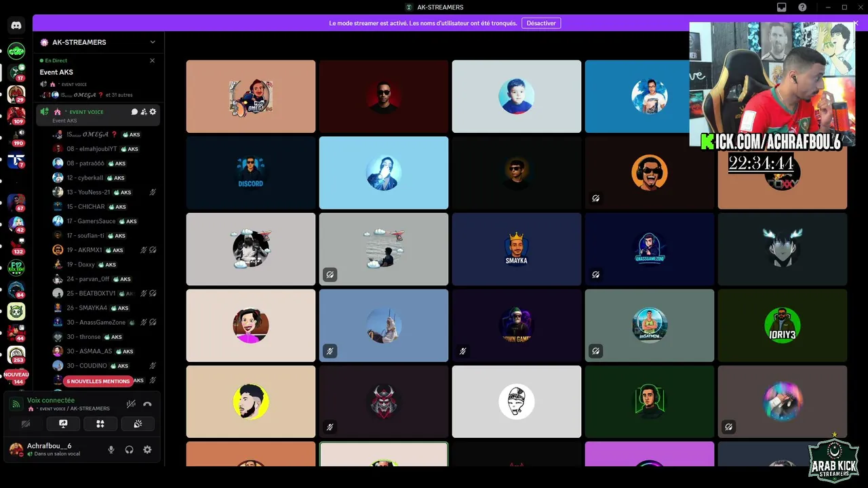The width and height of the screenshot is (868, 488).
Task: Select user 13 - YouNess-21
Action: (105, 192)
